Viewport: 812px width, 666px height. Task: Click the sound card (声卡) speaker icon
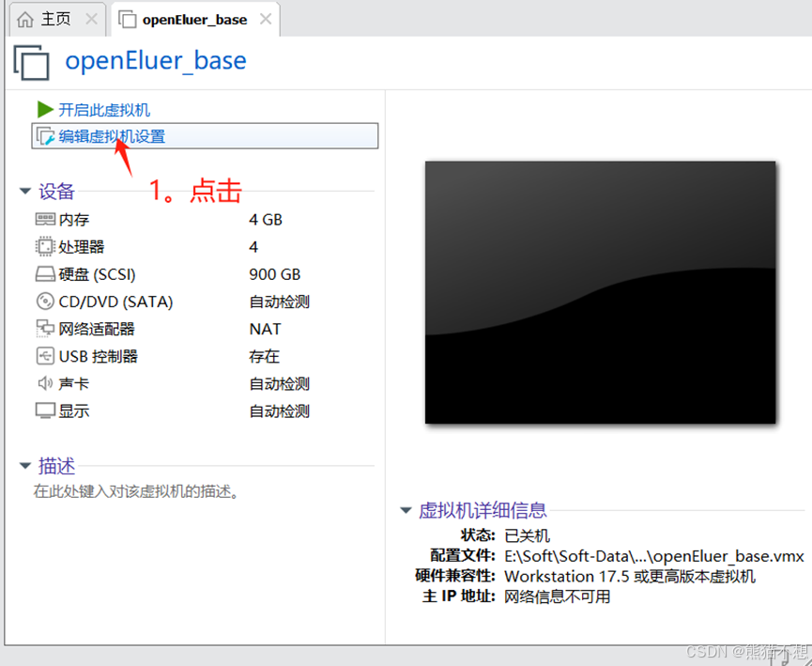pyautogui.click(x=45, y=383)
